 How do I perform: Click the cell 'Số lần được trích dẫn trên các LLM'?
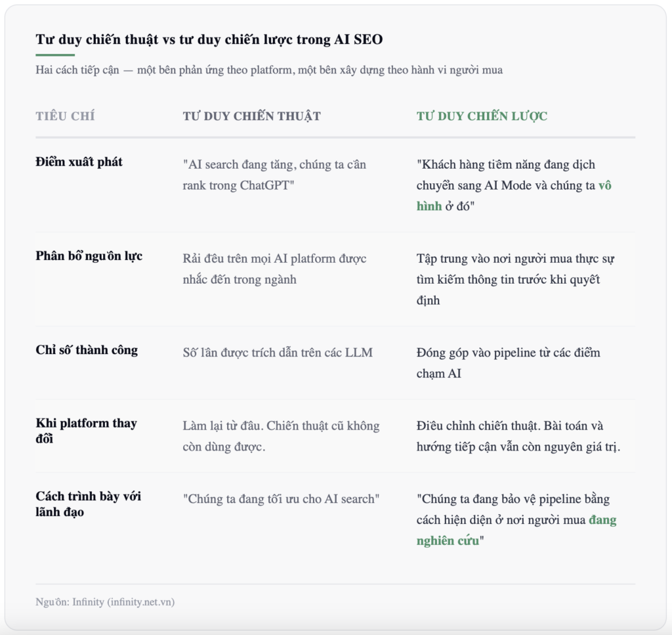click(278, 353)
